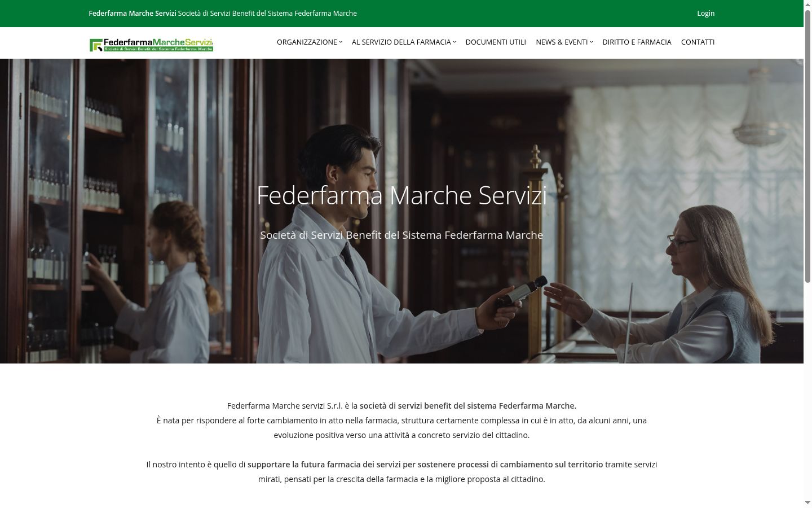The image size is (812, 508).
Task: Click the hero subtitle Società di Servizi Benefit
Action: click(401, 235)
